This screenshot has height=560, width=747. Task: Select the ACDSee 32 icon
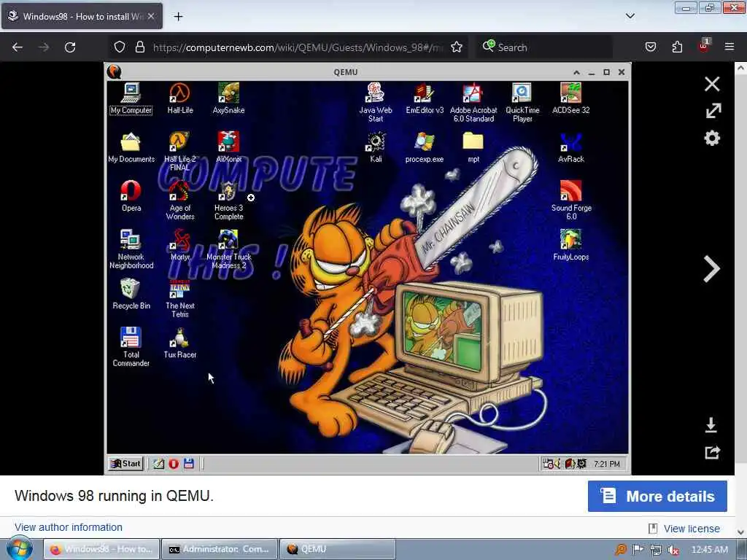pyautogui.click(x=570, y=98)
